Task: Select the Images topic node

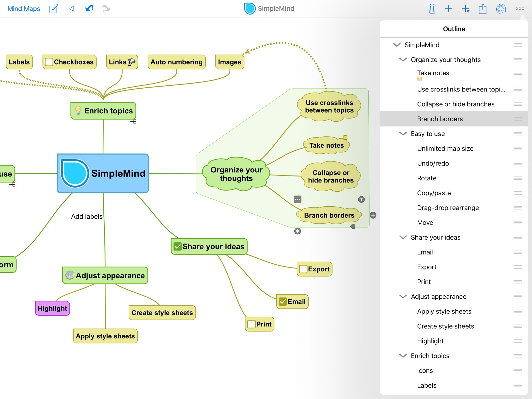Action: coord(230,62)
